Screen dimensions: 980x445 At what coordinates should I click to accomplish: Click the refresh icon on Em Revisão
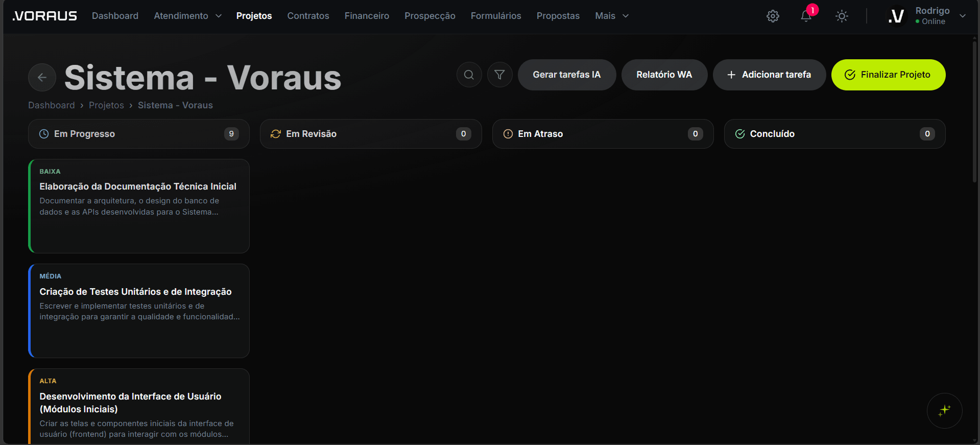[276, 134]
